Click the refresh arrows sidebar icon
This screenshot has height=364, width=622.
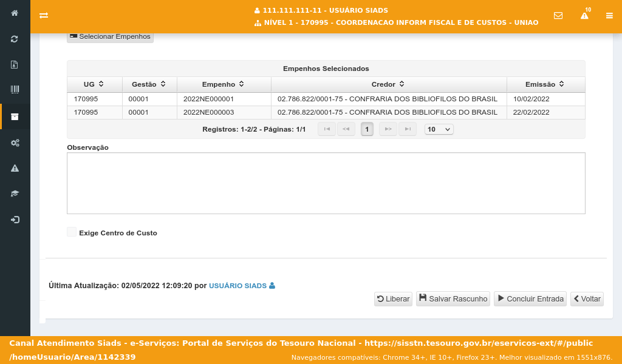point(15,39)
